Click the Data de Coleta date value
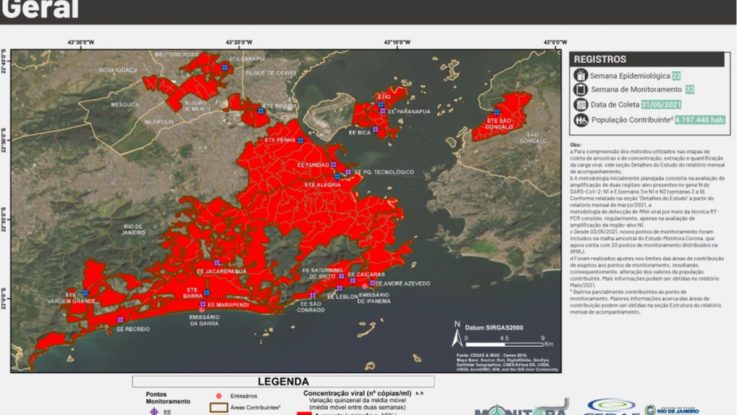Screen dimensions: 737x415 click(663, 105)
